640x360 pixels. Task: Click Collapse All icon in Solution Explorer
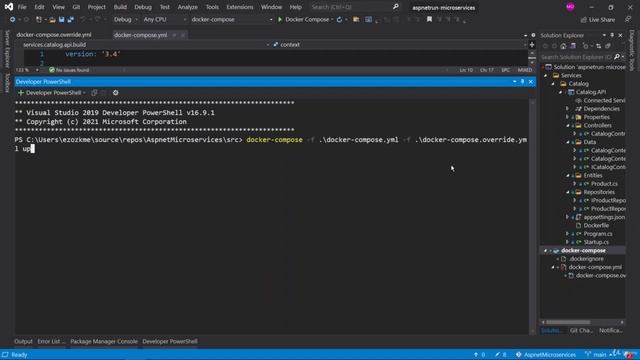pyautogui.click(x=608, y=46)
